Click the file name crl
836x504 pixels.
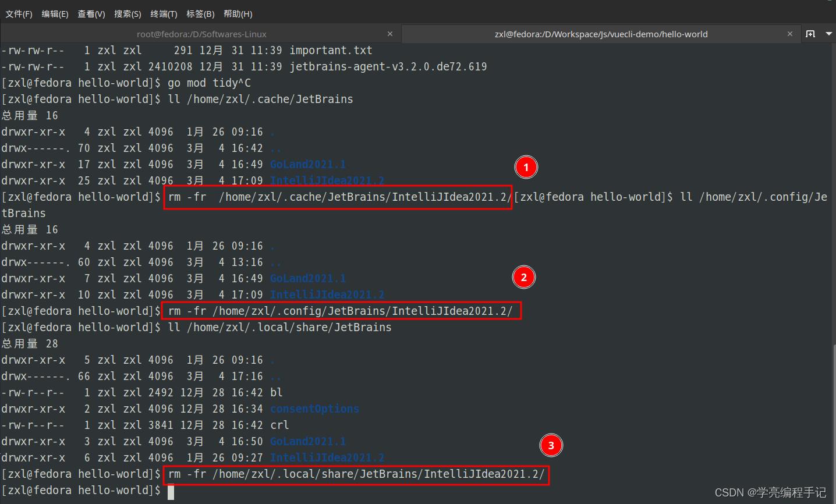point(279,425)
